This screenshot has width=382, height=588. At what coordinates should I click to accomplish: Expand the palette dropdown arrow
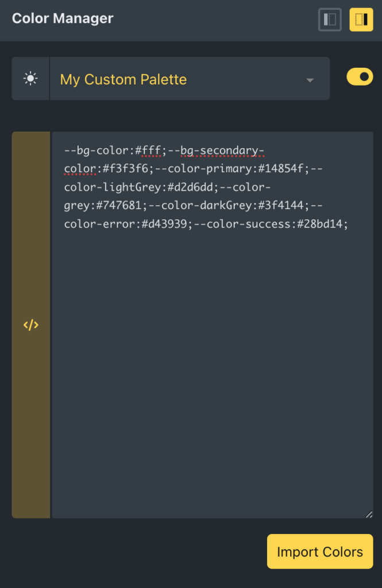(x=310, y=80)
